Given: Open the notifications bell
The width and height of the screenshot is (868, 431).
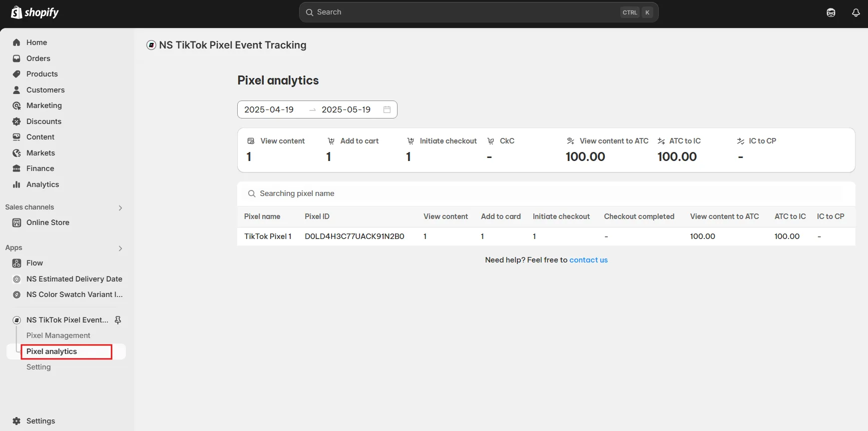Looking at the screenshot, I should [856, 12].
